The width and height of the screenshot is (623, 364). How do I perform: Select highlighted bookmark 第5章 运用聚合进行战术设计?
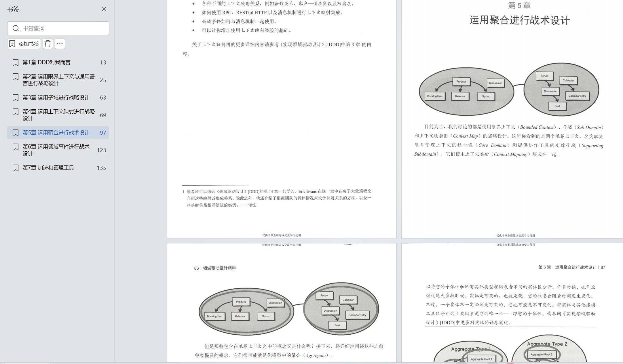coord(56,133)
